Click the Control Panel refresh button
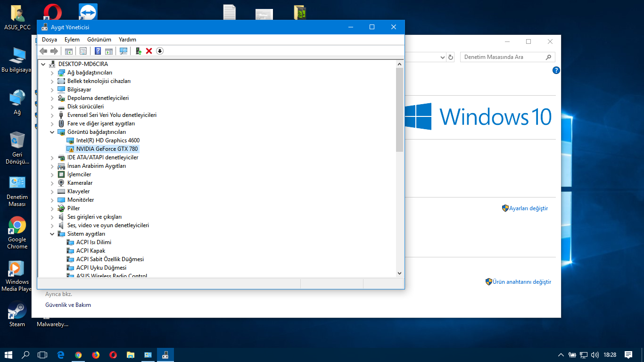644x362 pixels. [451, 57]
